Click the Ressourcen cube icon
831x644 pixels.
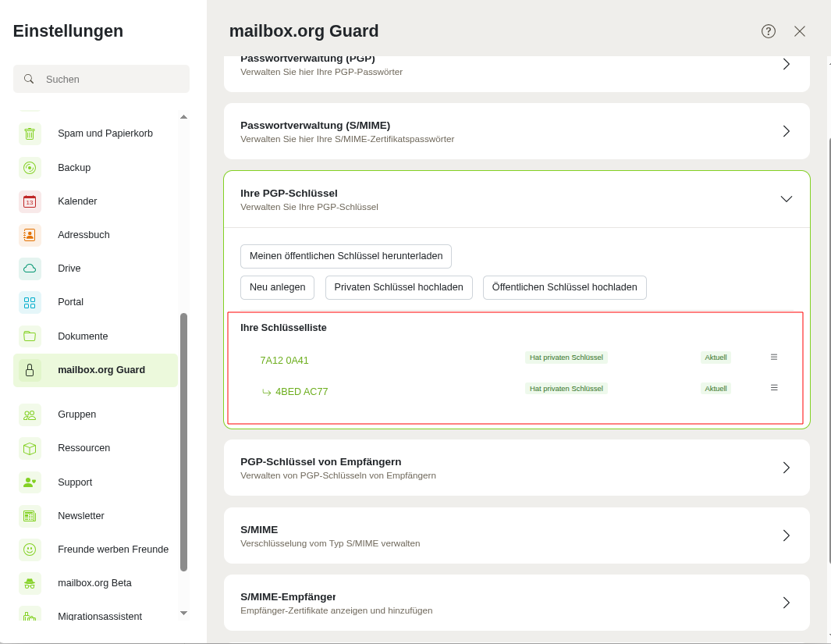[30, 448]
